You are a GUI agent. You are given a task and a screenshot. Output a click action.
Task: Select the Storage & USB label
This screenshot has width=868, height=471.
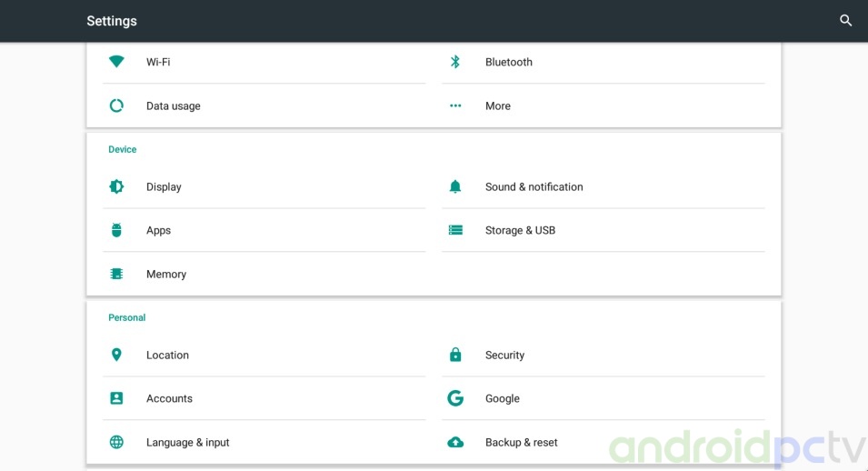pyautogui.click(x=520, y=230)
